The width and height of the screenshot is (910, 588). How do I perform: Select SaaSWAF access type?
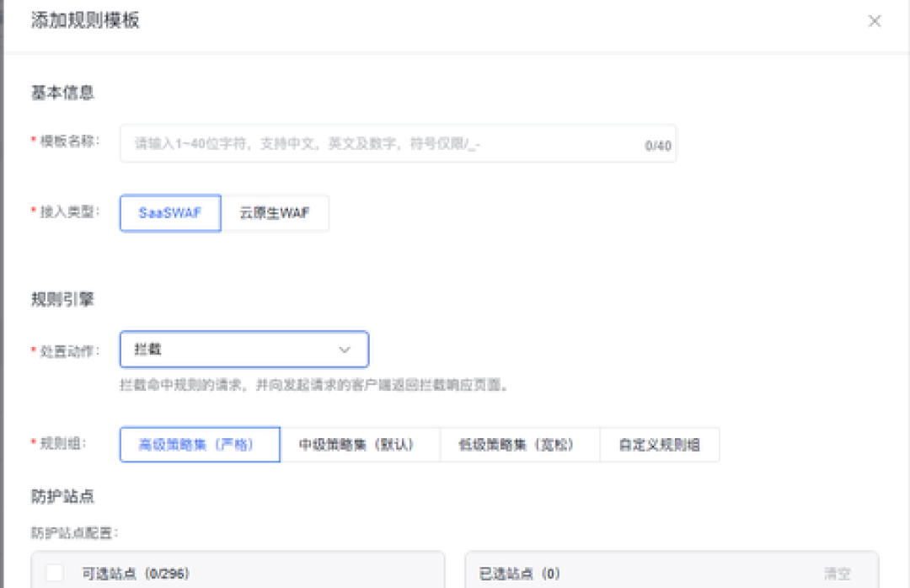coord(170,213)
